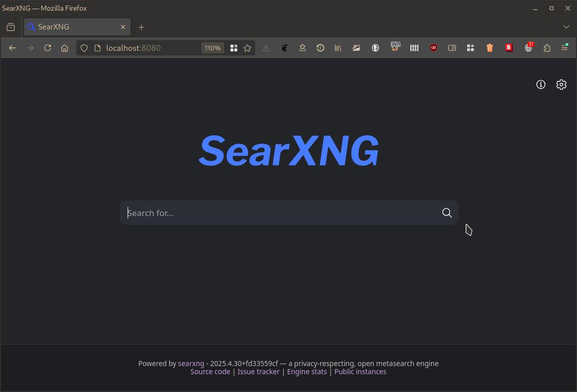
Task: Expand the list all tabs dropdown
Action: (566, 26)
